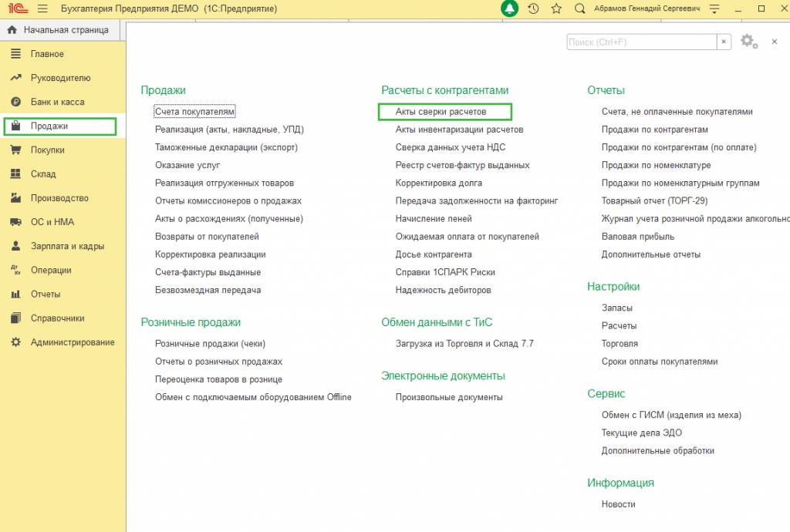Click Покупки shopping cart icon
790x532 pixels.
coord(16,150)
